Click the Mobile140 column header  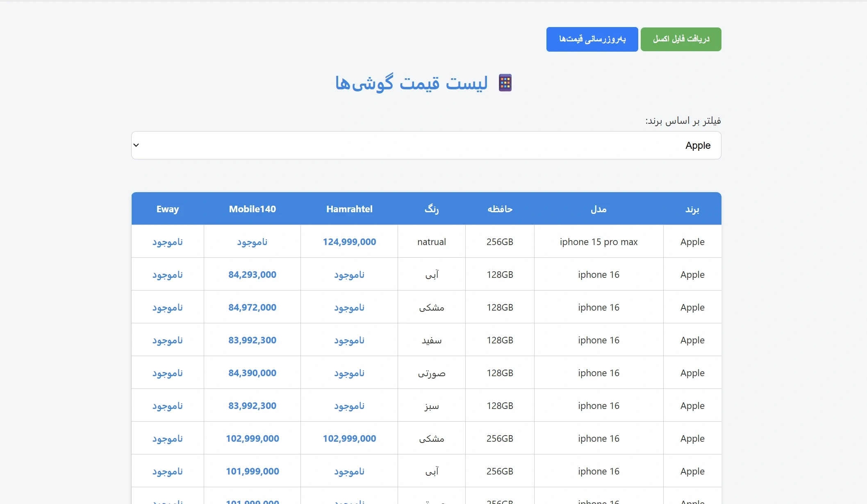coord(253,209)
